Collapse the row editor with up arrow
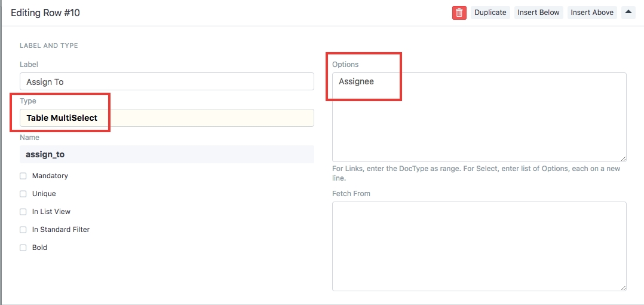This screenshot has width=644, height=305. [x=628, y=12]
